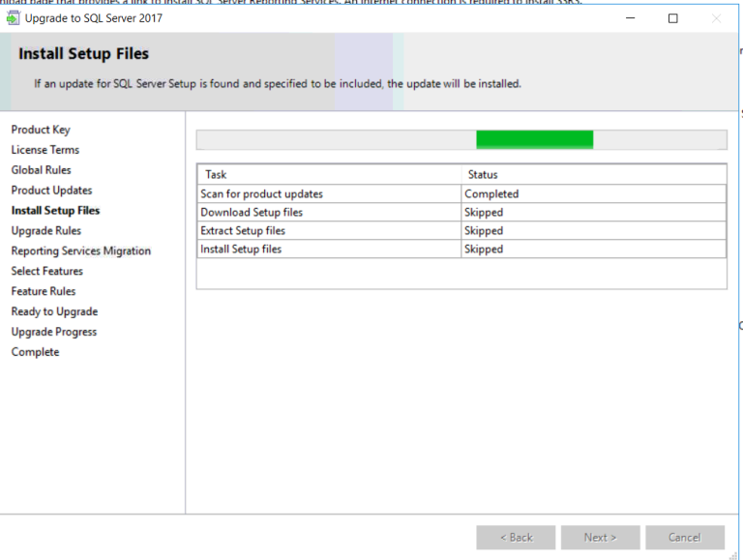Select Product Updates in the sidebar
Screen dimensions: 743x560
point(52,191)
